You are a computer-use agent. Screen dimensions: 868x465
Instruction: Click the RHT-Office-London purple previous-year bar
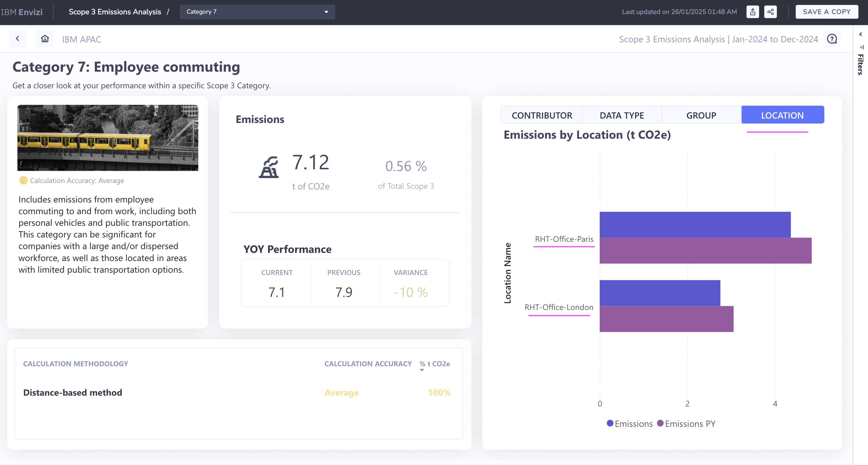point(666,319)
